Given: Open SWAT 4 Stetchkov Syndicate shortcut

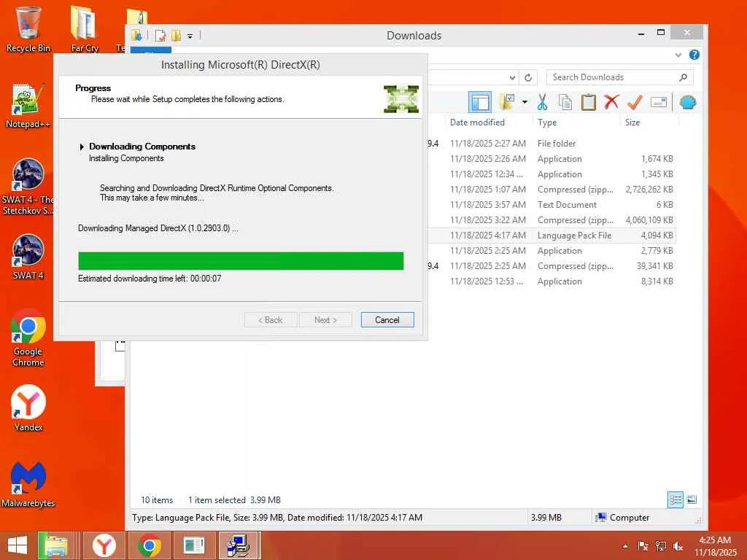Looking at the screenshot, I should [x=28, y=187].
